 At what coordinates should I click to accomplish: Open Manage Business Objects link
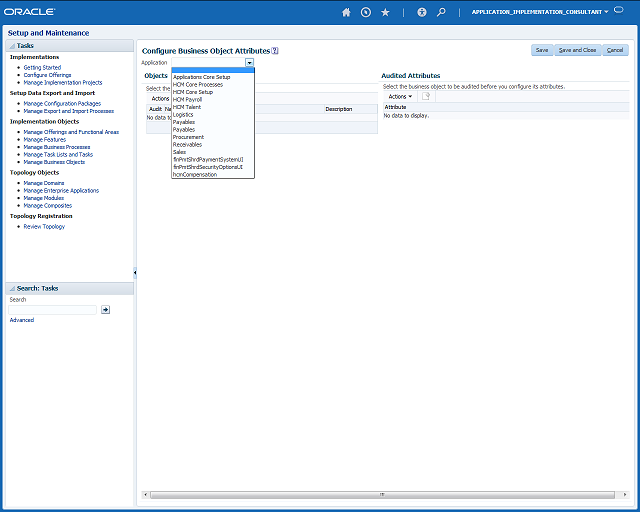(x=54, y=162)
